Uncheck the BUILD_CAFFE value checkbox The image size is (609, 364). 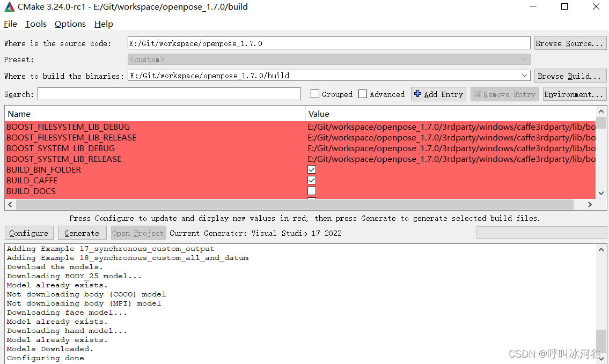pyautogui.click(x=311, y=180)
